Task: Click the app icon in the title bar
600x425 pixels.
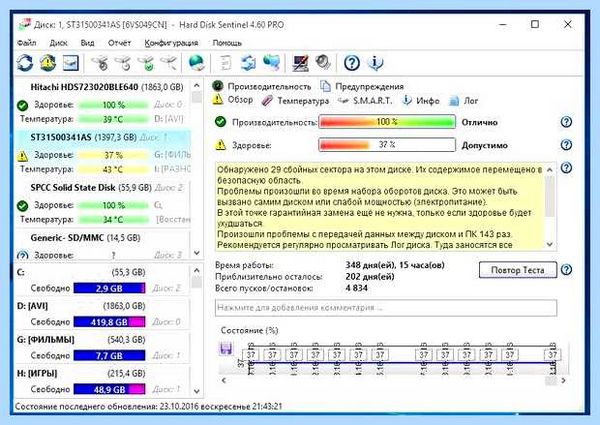Action: coord(24,24)
